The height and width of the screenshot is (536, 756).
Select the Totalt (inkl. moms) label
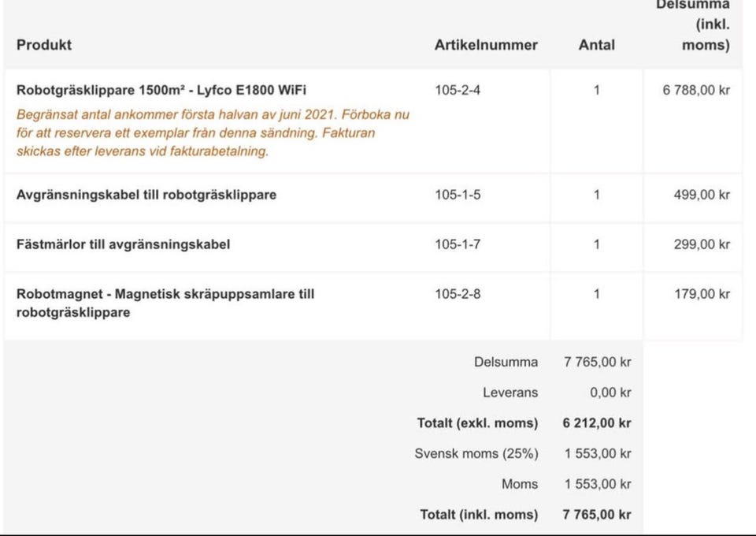479,515
